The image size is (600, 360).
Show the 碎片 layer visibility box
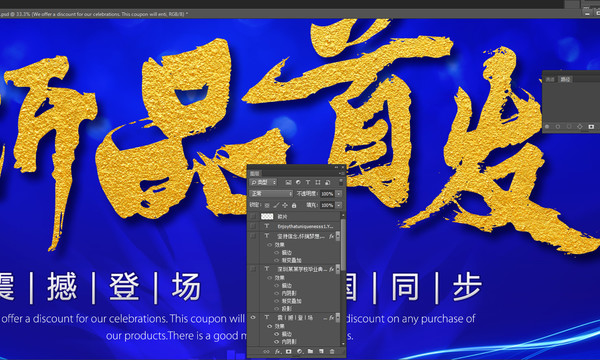click(x=253, y=216)
